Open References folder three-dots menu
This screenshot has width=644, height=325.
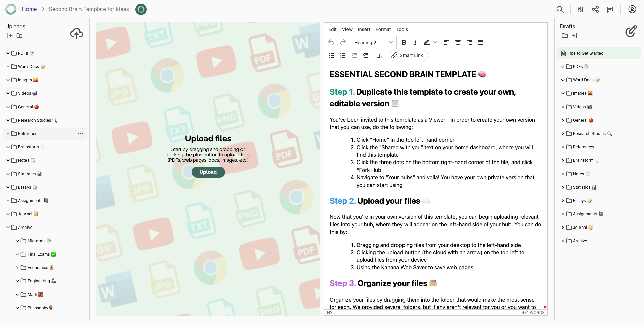click(x=80, y=134)
